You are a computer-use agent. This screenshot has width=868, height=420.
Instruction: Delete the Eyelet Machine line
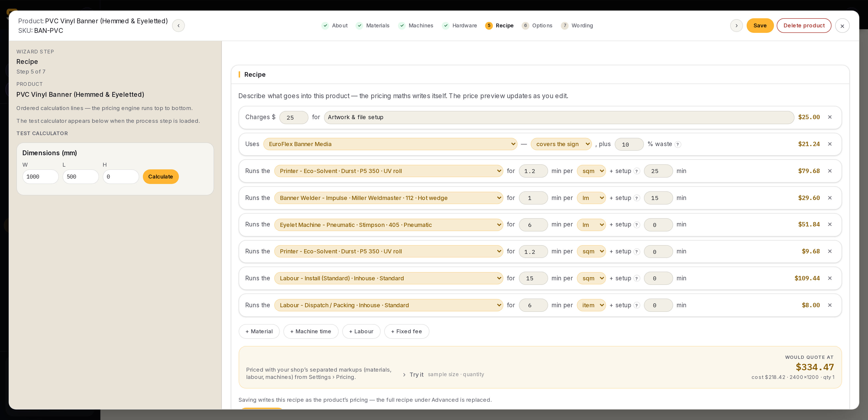click(x=830, y=224)
